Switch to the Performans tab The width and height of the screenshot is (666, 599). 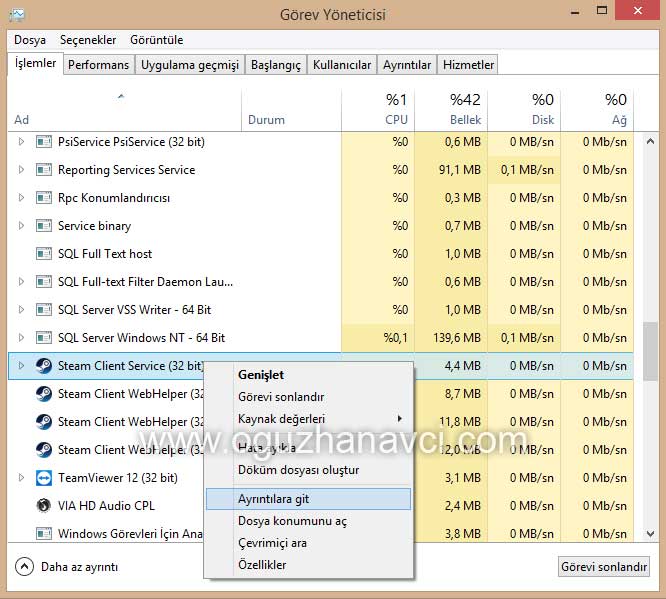99,65
